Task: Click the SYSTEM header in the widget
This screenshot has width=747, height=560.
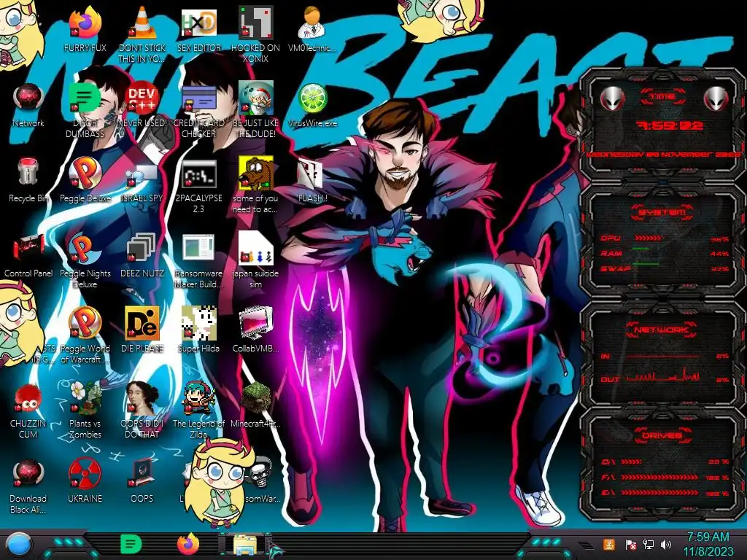Action: pos(662,212)
